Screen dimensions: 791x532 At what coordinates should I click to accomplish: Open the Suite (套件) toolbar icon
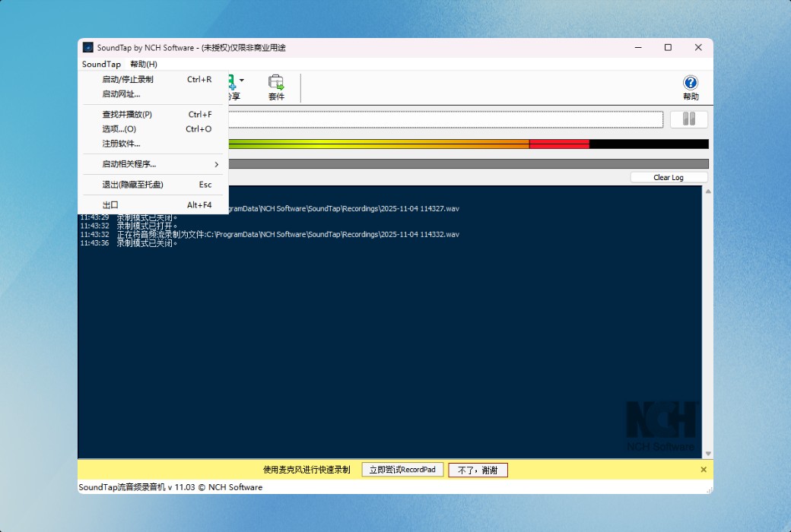click(x=276, y=85)
